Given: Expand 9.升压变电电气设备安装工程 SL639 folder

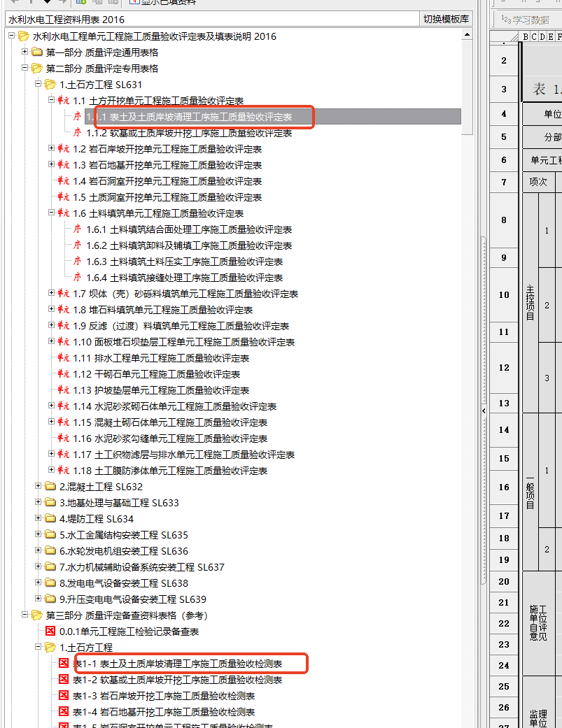Looking at the screenshot, I should tap(38, 599).
